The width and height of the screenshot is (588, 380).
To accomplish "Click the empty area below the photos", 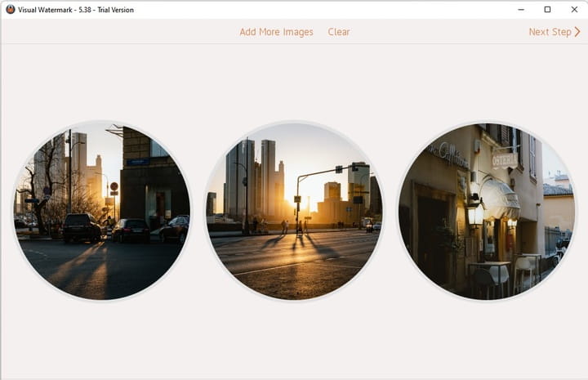I will 294,339.
